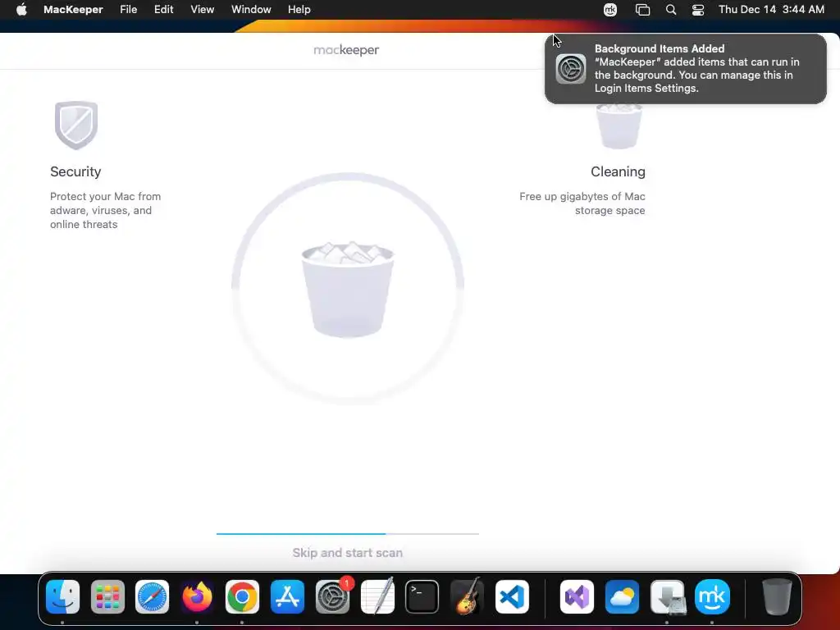Click the scan progress bar
The width and height of the screenshot is (840, 630).
[348, 533]
